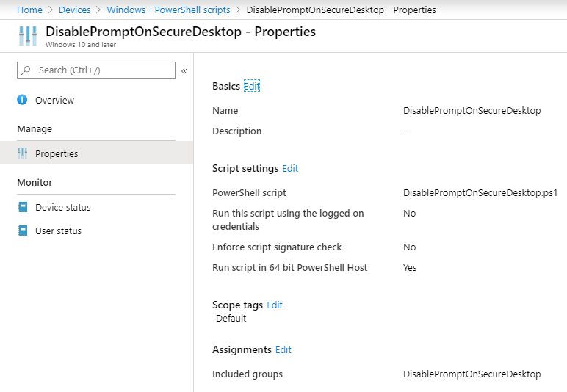Image resolution: width=567 pixels, height=392 pixels.
Task: Collapse the sidebar with double chevron
Action: 184,70
